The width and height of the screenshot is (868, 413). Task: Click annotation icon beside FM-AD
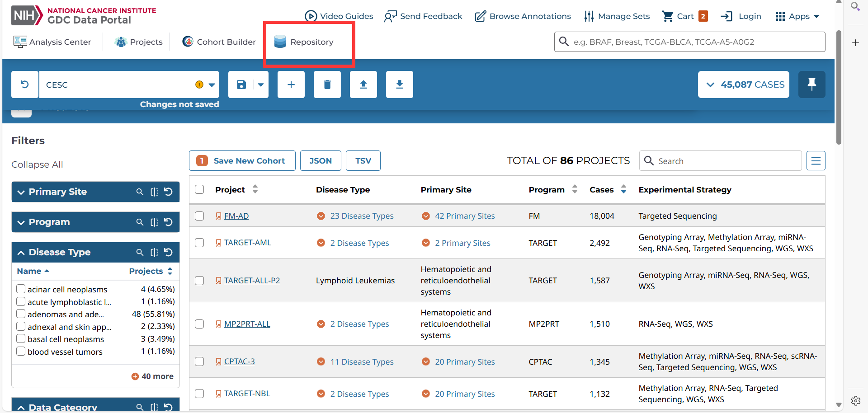(218, 216)
